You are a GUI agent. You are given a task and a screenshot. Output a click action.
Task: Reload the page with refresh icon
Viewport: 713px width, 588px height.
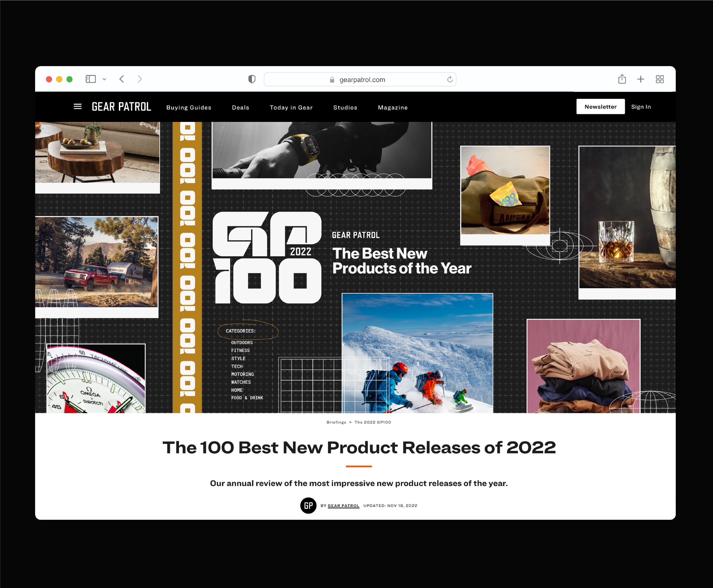pos(450,80)
